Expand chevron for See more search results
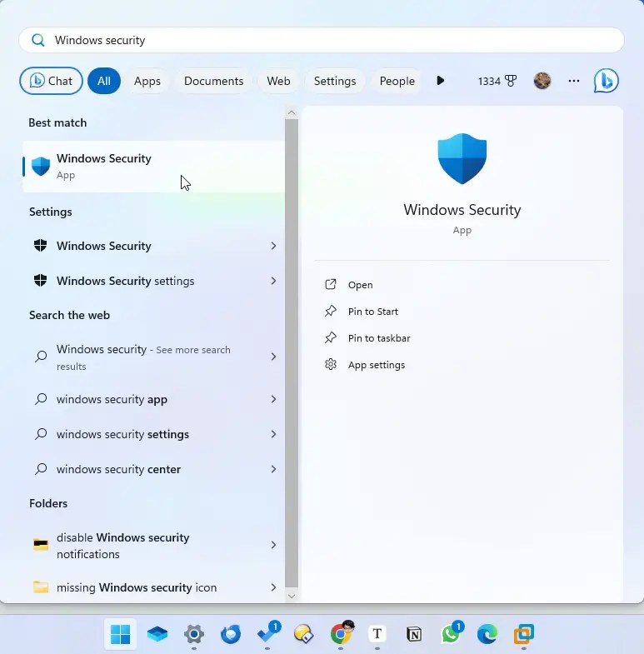 pos(273,357)
